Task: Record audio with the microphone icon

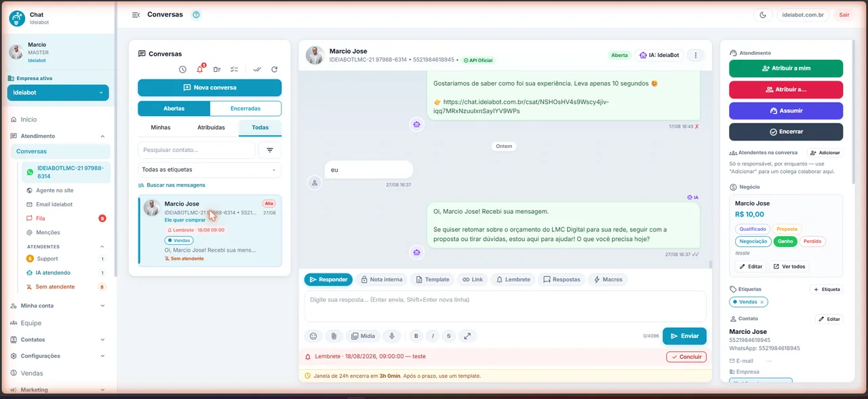Action: tap(391, 336)
